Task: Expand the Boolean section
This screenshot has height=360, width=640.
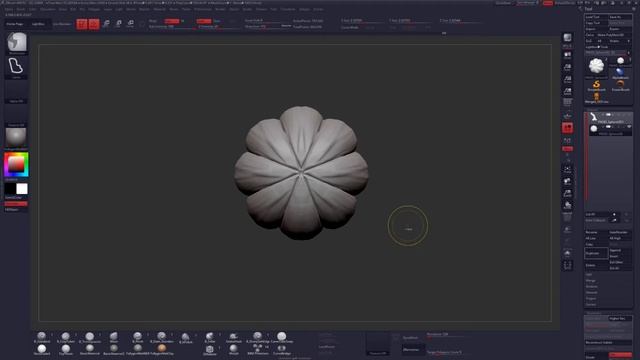Action: click(591, 287)
